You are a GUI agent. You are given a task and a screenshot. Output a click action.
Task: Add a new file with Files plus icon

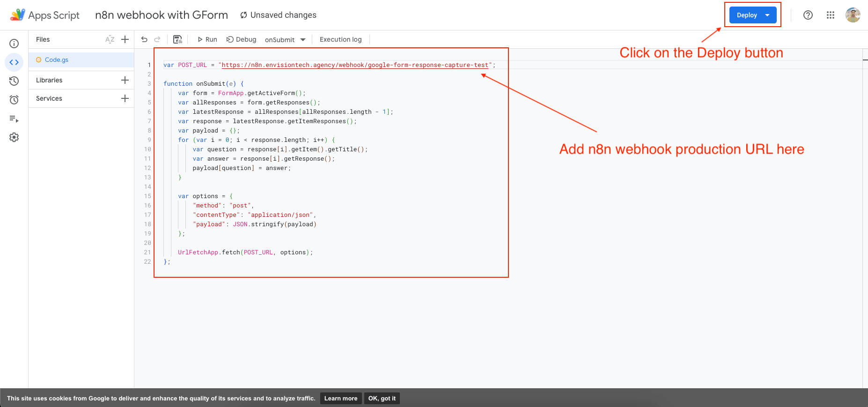[125, 39]
